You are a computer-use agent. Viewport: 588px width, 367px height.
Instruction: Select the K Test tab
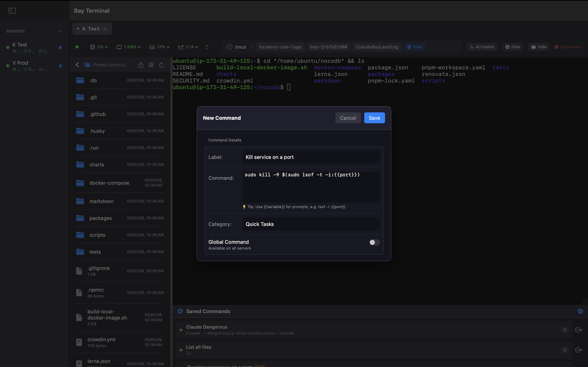pos(91,29)
